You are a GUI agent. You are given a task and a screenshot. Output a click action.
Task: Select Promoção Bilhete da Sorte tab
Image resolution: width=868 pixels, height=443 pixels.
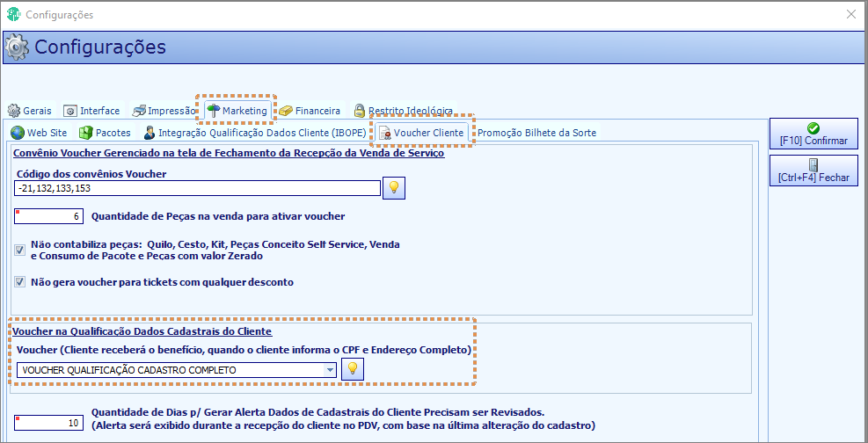pos(536,133)
